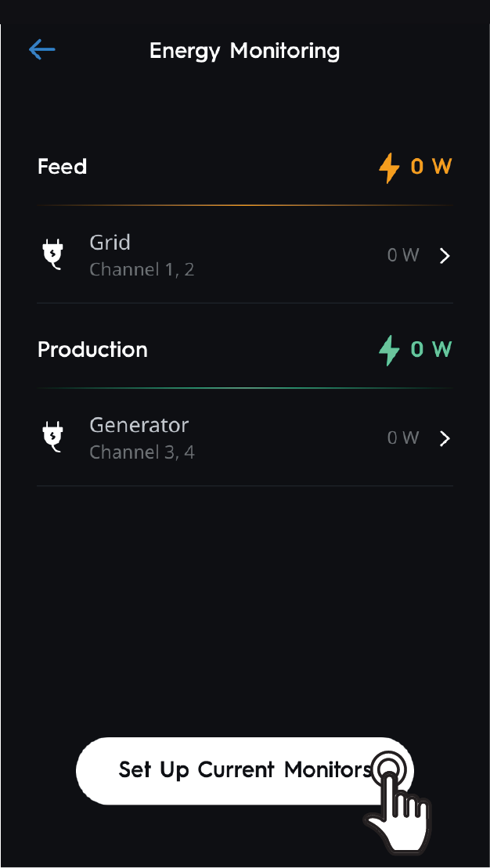Click the green Production lightning bolt icon
This screenshot has height=868, width=490.
(x=389, y=350)
